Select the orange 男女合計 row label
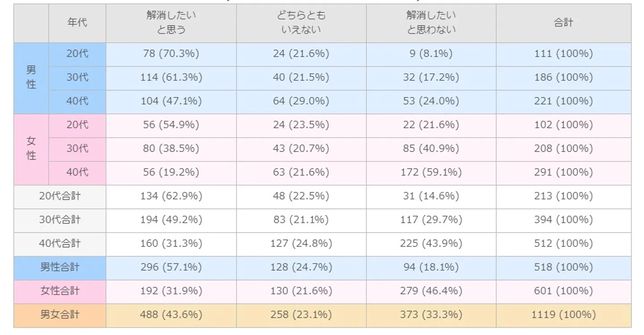 (x=60, y=315)
